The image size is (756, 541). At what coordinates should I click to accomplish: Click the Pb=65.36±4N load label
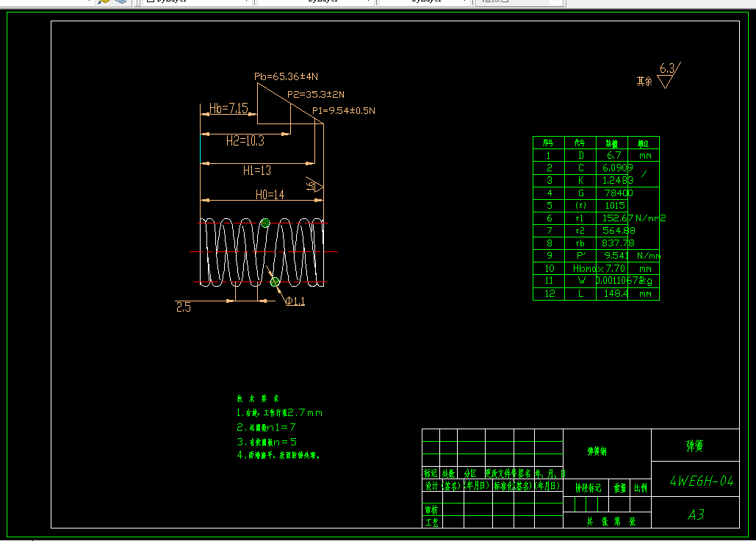click(286, 76)
